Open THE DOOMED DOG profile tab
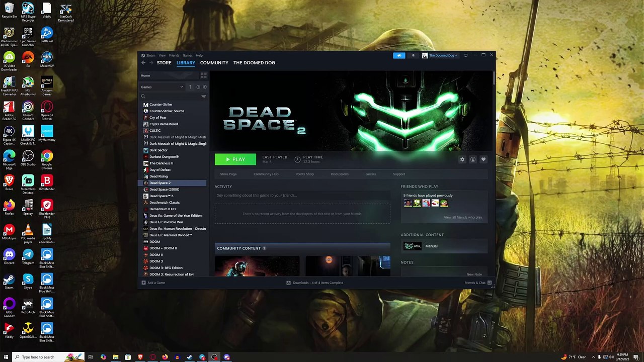The image size is (644, 362). (254, 63)
